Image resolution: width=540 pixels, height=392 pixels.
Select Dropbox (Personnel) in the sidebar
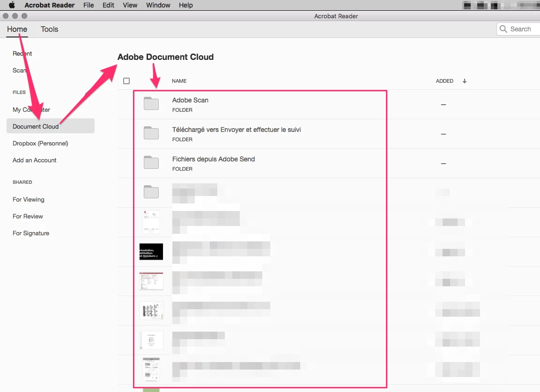coord(40,143)
